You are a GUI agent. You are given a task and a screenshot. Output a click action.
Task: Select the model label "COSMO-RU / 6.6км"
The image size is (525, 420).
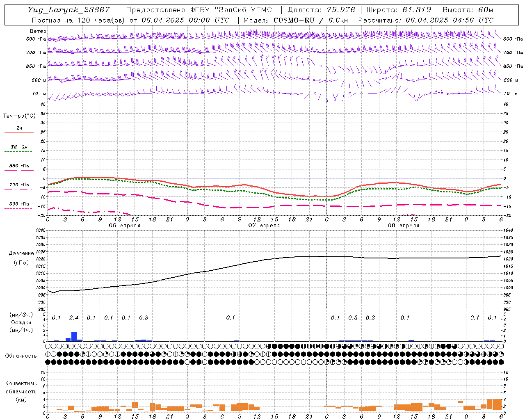click(x=311, y=20)
